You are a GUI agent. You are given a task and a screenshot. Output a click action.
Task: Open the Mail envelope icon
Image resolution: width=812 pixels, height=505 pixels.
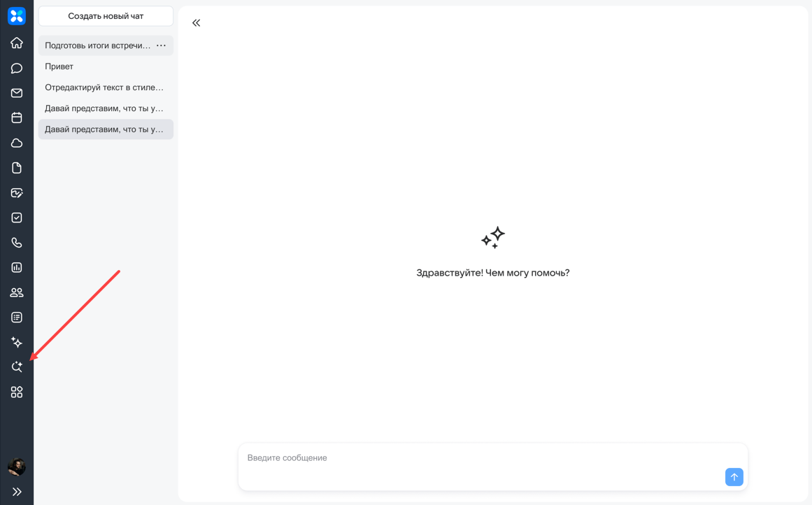point(17,93)
